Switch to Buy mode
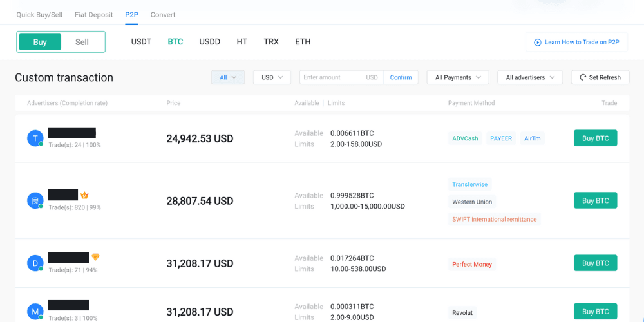 point(40,42)
